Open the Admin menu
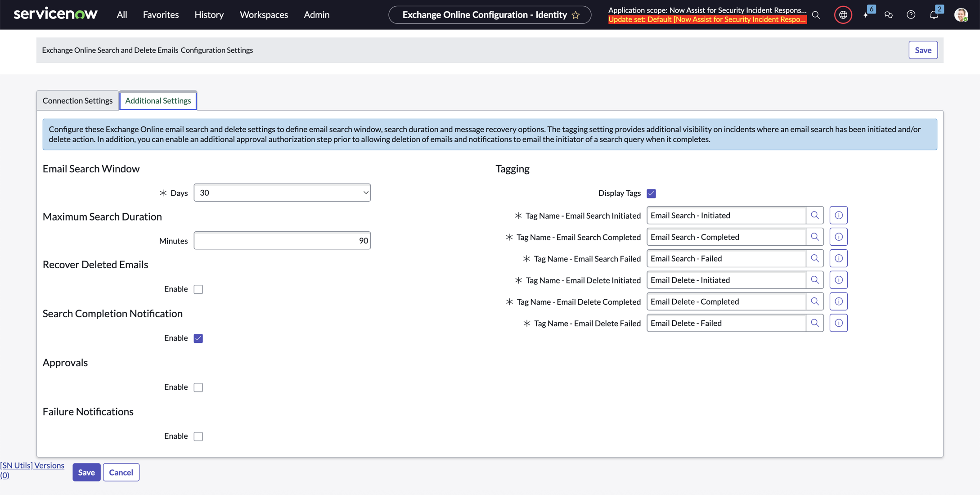Screen dimensions: 980x495 click(x=316, y=15)
